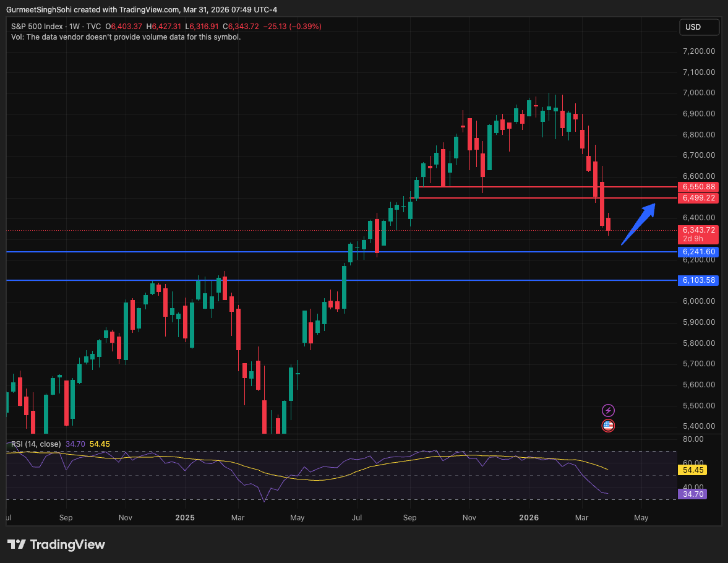This screenshot has width=728, height=563.
Task: Click the US flag economic event icon
Action: [x=608, y=425]
